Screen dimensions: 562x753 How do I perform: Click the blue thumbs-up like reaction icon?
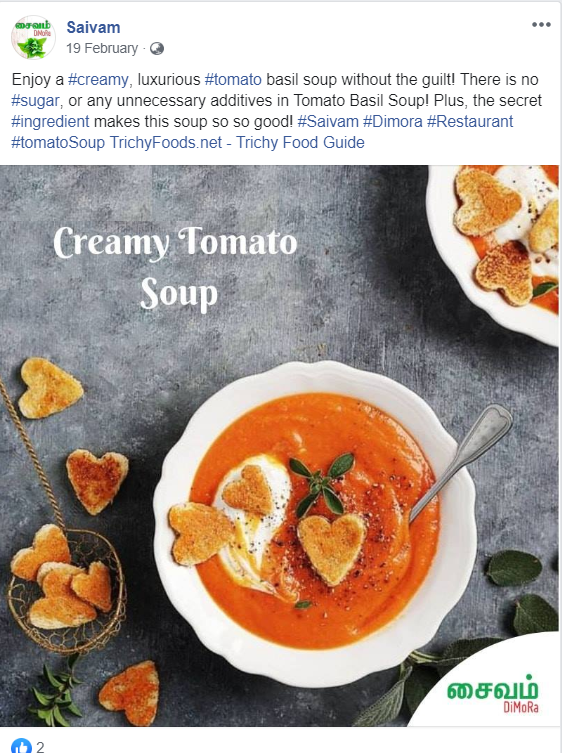tap(21, 746)
